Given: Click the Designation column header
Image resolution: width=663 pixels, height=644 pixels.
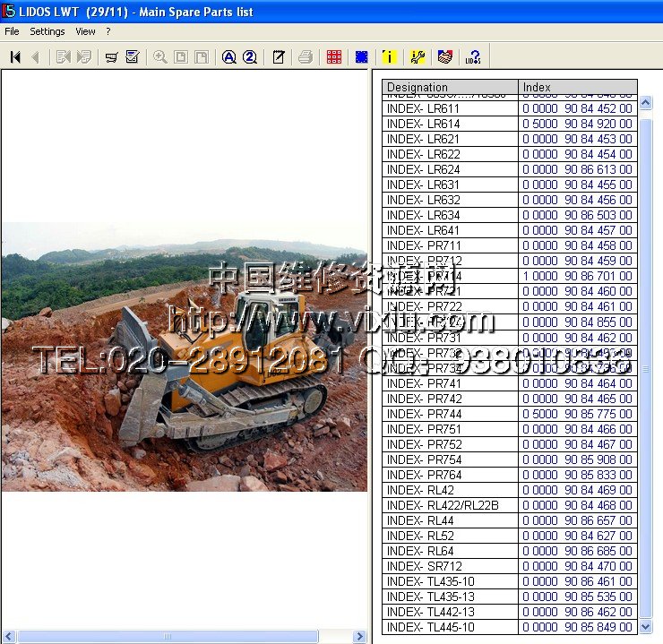Looking at the screenshot, I should tap(450, 87).
